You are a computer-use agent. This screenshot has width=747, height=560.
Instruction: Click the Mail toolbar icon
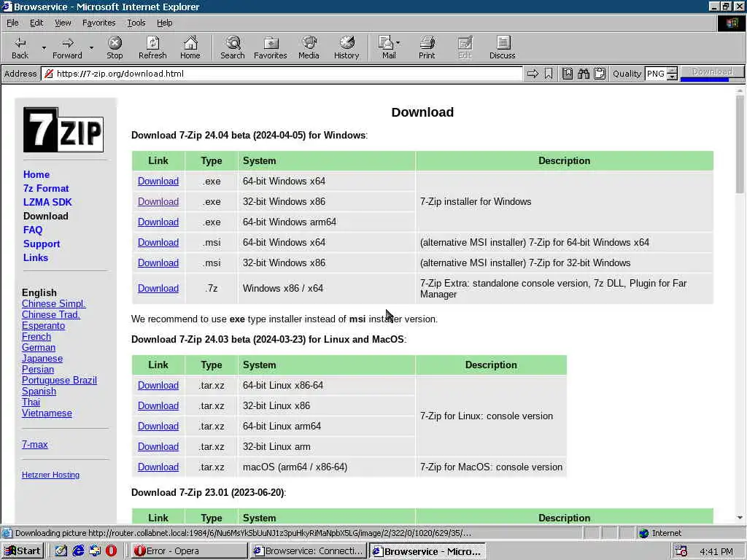coord(387,47)
